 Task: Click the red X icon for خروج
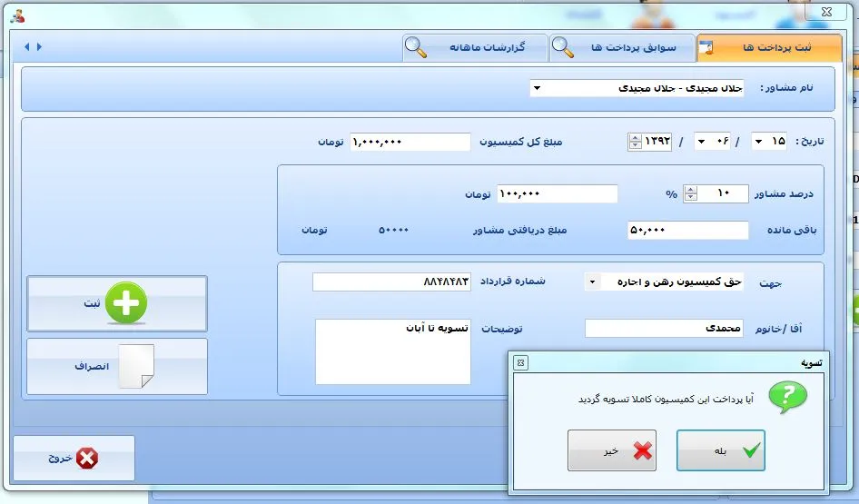(87, 458)
